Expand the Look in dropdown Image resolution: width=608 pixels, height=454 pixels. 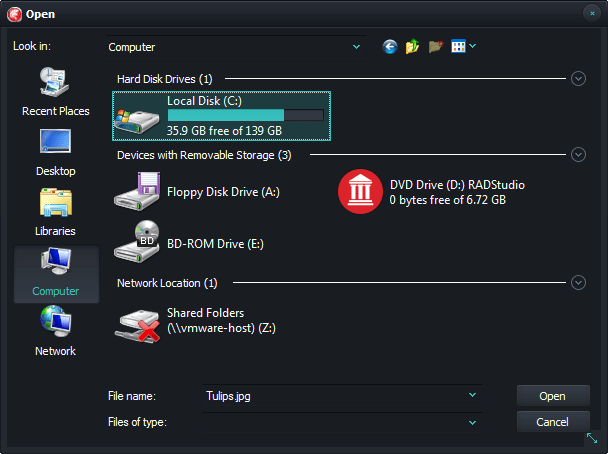coord(357,47)
